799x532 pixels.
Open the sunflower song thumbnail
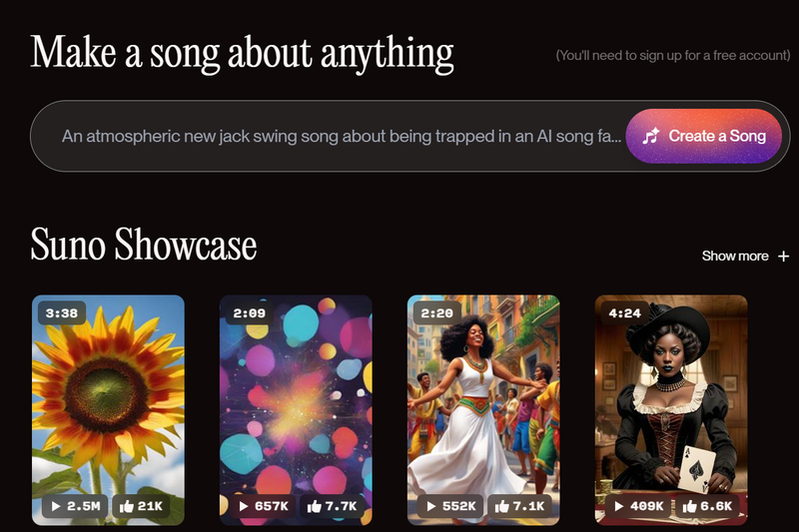tap(108, 410)
